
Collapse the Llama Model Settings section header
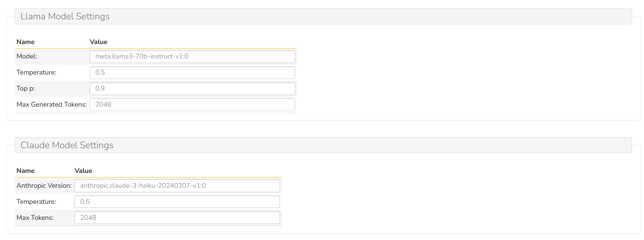tap(65, 16)
